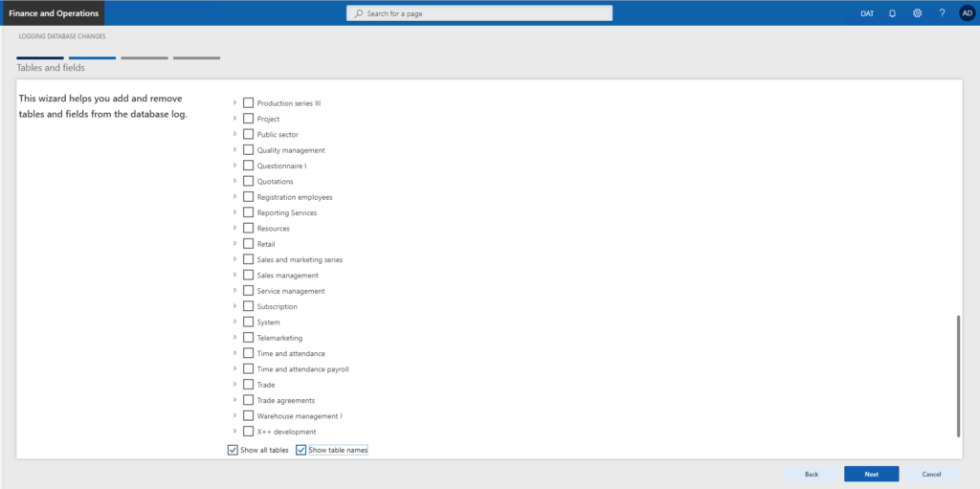
Task: Click the tree list vertical scrollbar
Action: click(x=958, y=376)
